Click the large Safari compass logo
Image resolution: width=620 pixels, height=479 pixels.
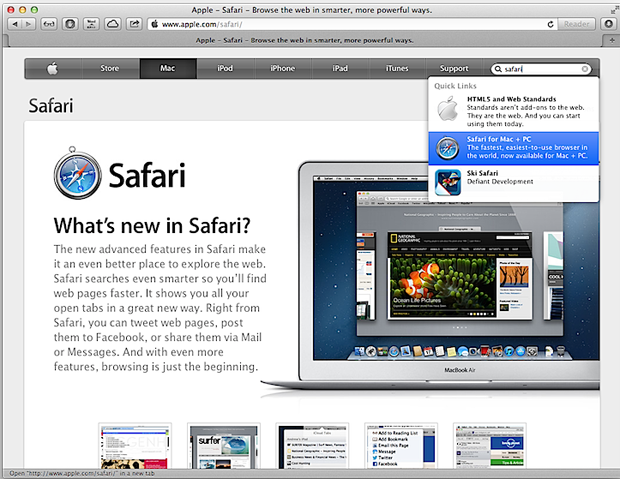tap(77, 173)
